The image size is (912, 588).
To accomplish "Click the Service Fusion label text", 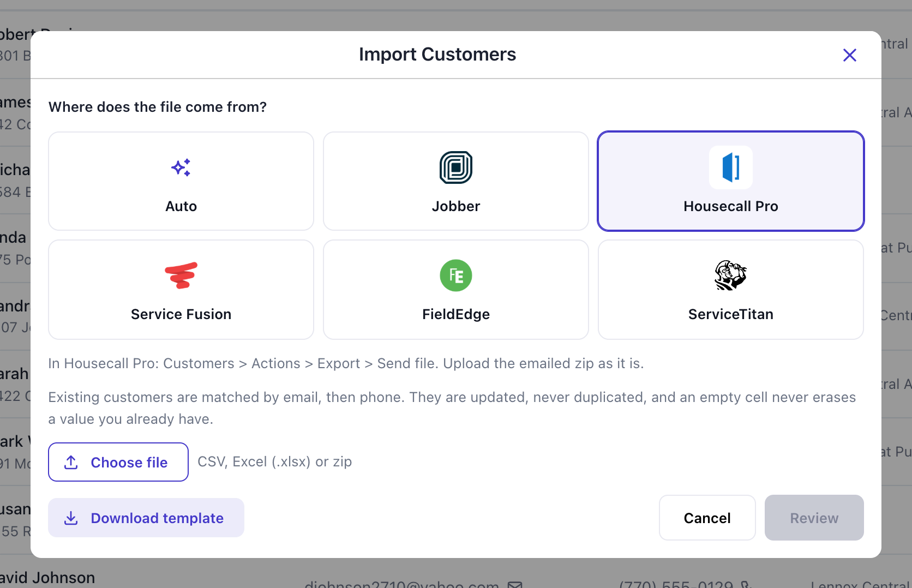I will click(x=181, y=314).
